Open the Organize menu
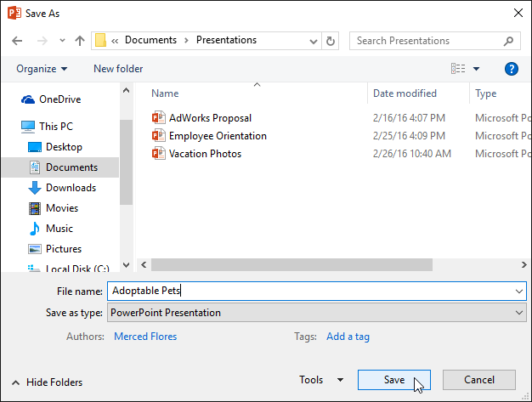 41,69
